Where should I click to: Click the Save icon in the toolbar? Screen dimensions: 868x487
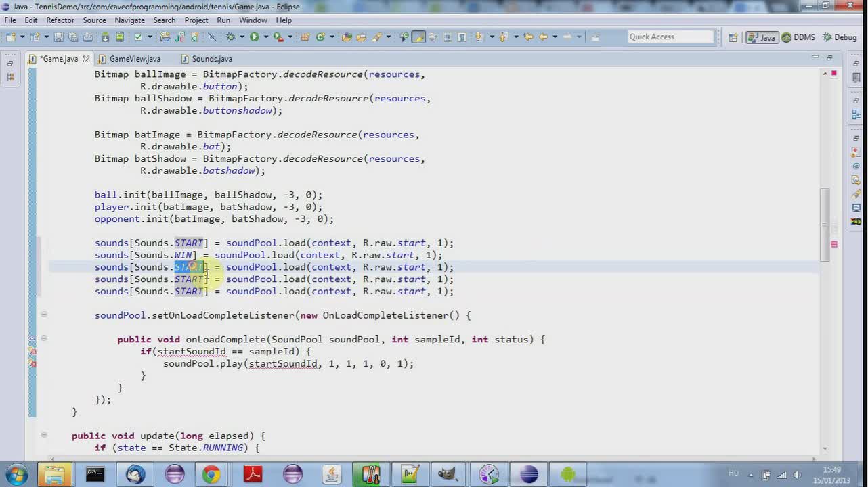[x=58, y=37]
